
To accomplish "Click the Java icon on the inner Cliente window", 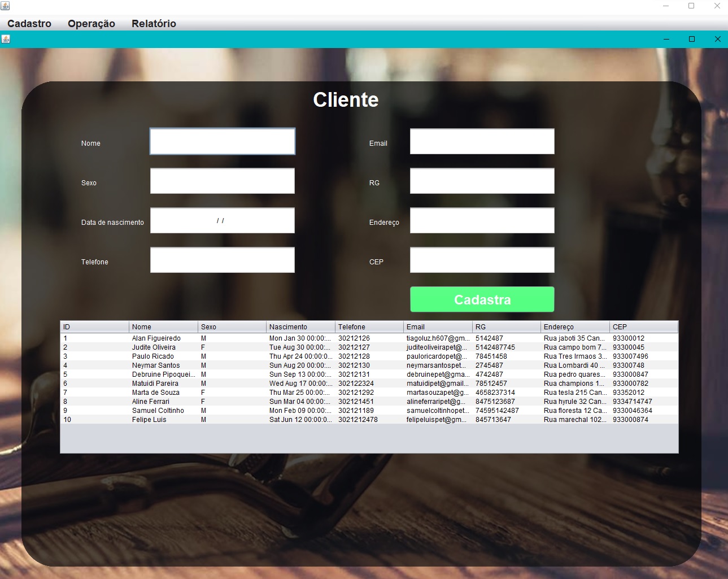I will point(6,38).
